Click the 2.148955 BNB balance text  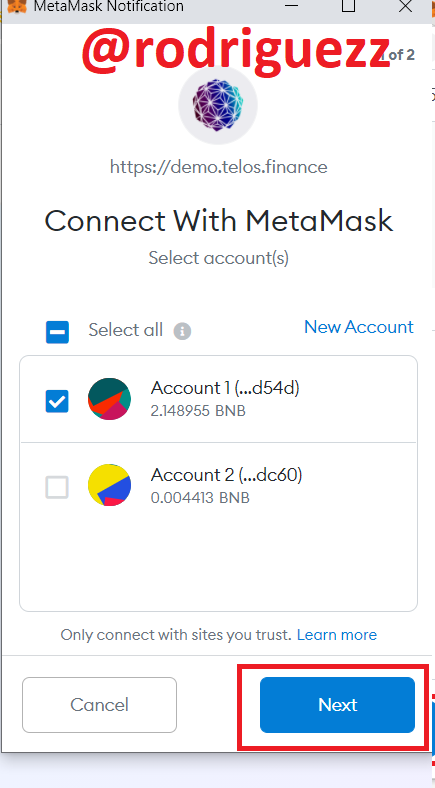click(x=198, y=411)
